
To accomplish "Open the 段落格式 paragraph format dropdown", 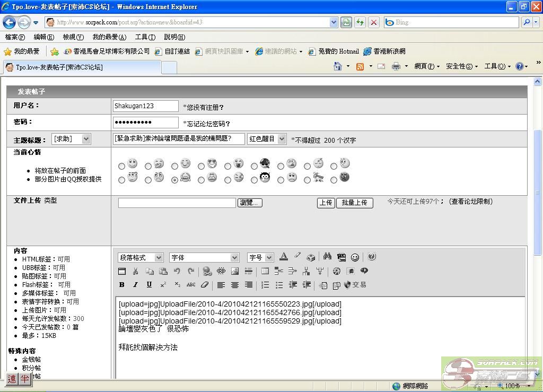I will (141, 257).
